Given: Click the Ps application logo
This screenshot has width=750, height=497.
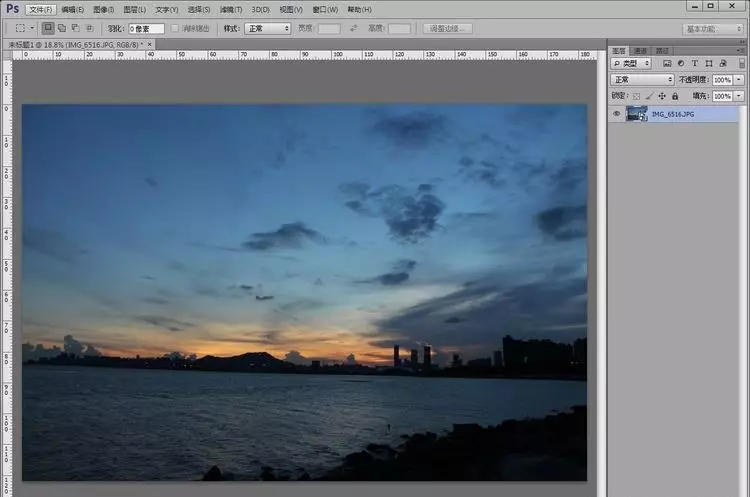Looking at the screenshot, I should pyautogui.click(x=12, y=9).
